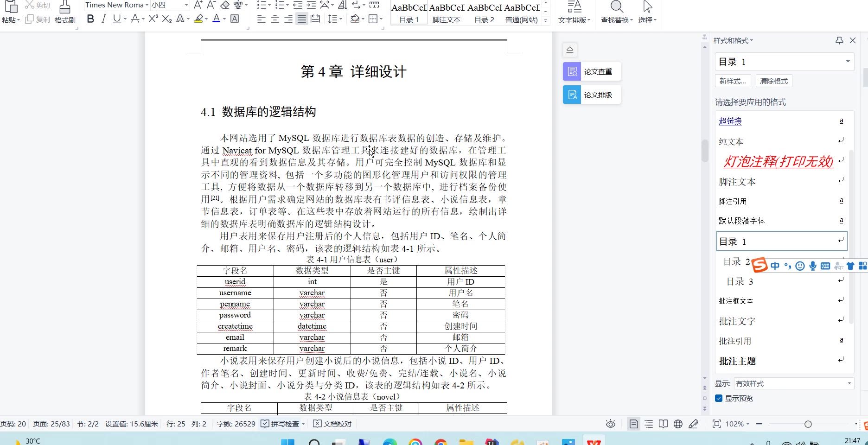The width and height of the screenshot is (868, 445).
Task: Apply strikethrough text formatting
Action: pos(135,19)
